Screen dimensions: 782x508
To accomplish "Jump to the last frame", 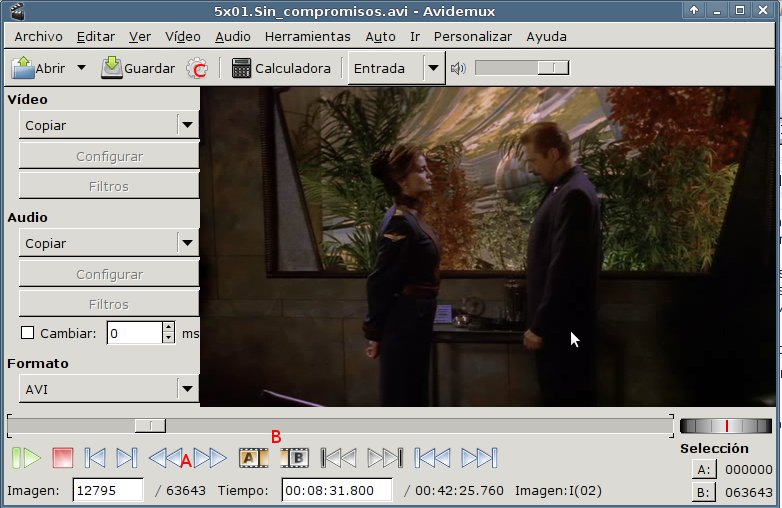I will click(x=479, y=458).
